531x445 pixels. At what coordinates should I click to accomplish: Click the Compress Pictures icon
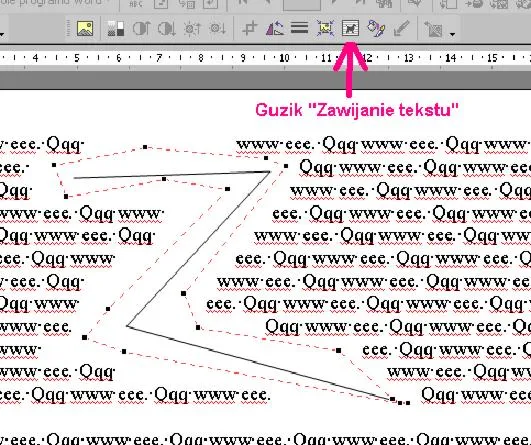point(325,28)
